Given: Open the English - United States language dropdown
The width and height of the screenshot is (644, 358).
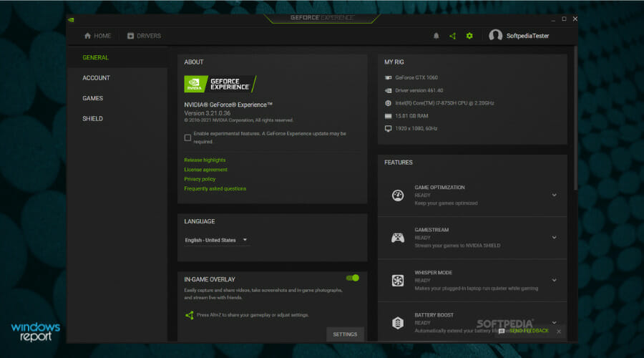Looking at the screenshot, I should tap(216, 240).
